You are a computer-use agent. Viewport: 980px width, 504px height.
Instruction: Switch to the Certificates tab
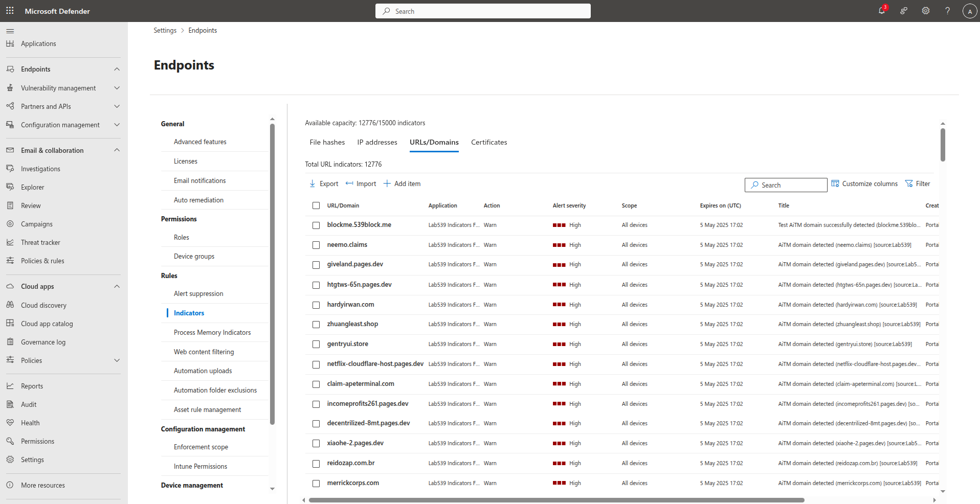tap(489, 142)
